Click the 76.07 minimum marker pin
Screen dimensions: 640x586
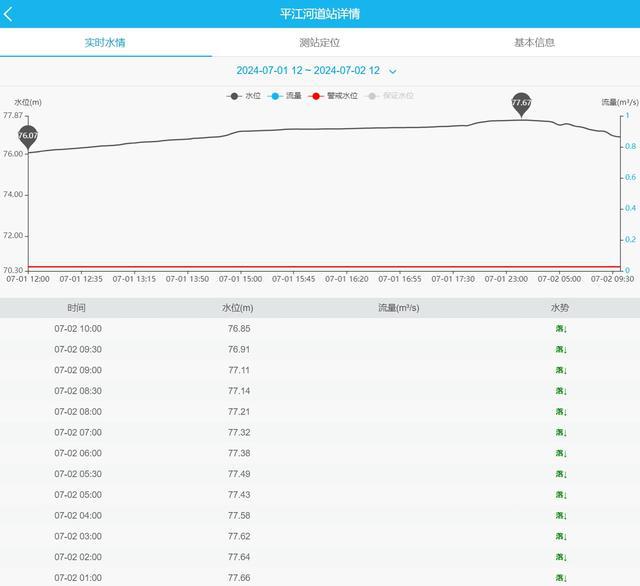[x=28, y=136]
